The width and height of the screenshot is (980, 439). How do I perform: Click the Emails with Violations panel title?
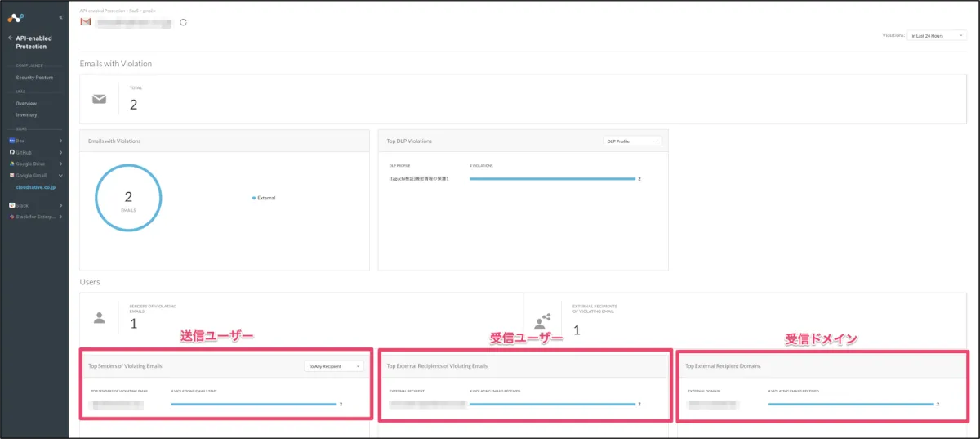point(114,141)
